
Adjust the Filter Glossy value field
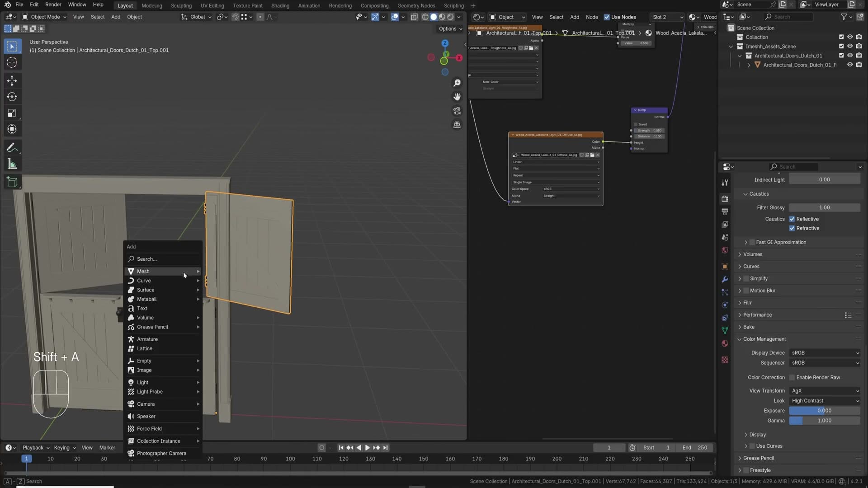(x=825, y=208)
